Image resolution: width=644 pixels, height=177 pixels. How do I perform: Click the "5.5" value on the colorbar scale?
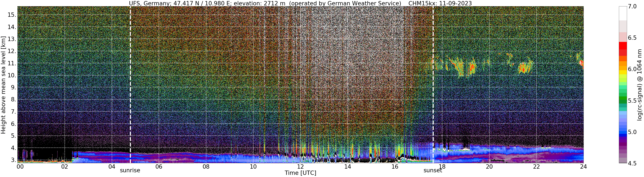[x=632, y=101]
